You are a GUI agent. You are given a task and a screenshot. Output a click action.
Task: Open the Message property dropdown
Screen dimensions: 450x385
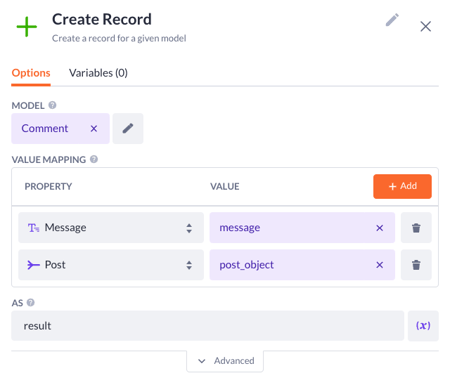click(111, 228)
